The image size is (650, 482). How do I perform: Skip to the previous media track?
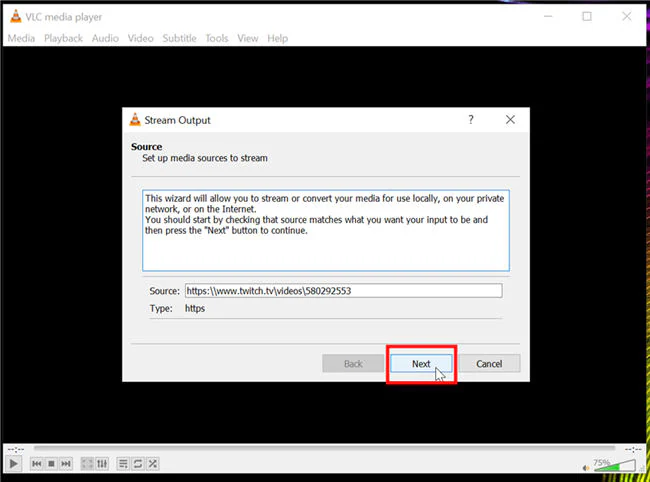coord(36,463)
